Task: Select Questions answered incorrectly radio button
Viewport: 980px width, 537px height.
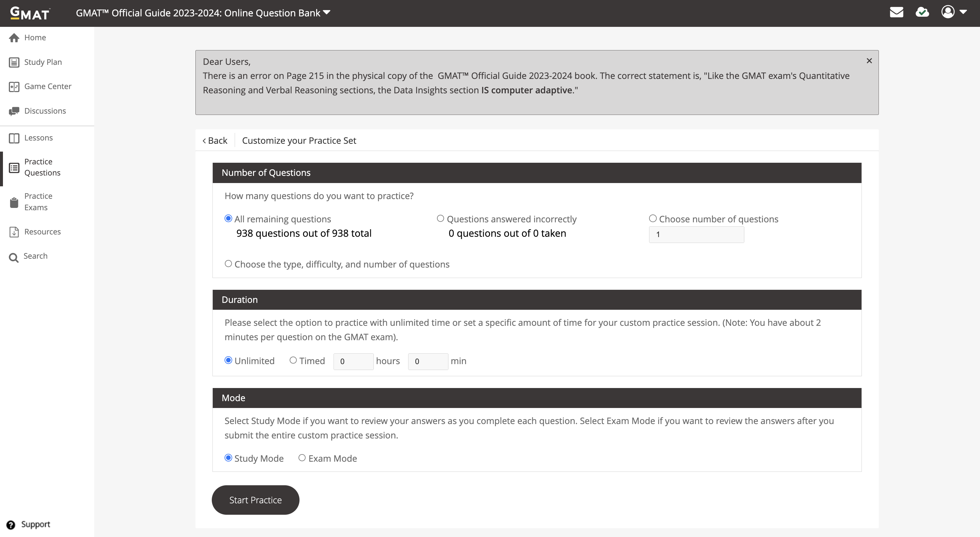Action: click(x=440, y=218)
